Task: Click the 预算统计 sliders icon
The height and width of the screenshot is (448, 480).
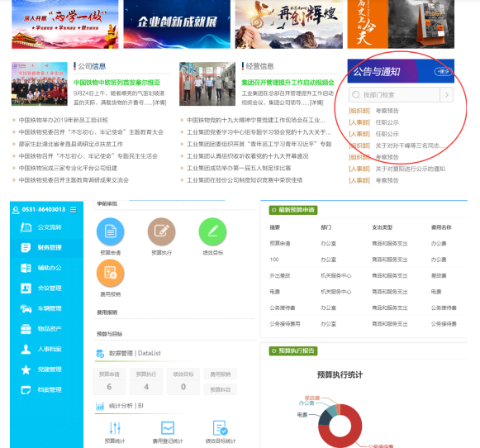Action: [x=115, y=428]
